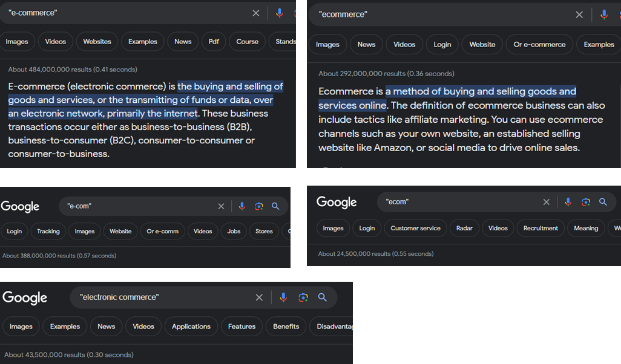This screenshot has height=364, width=621.
Task: Clear the "e-com" search text
Action: [x=221, y=206]
